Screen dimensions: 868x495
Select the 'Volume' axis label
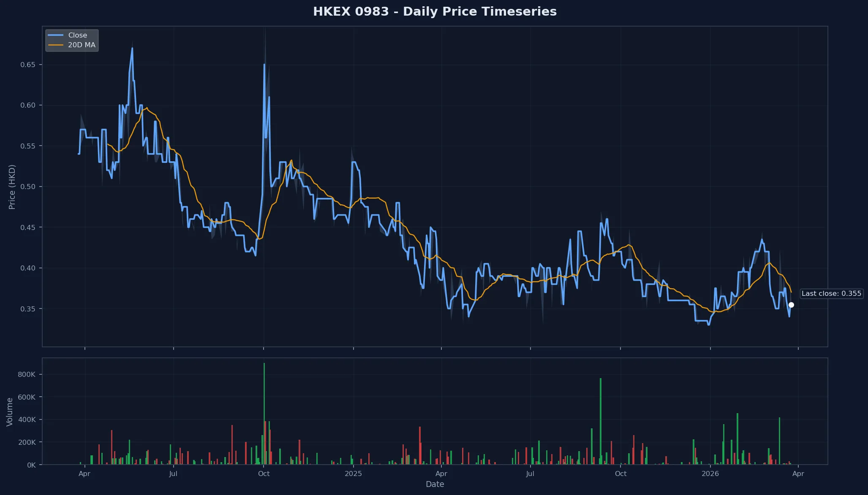pos(9,411)
